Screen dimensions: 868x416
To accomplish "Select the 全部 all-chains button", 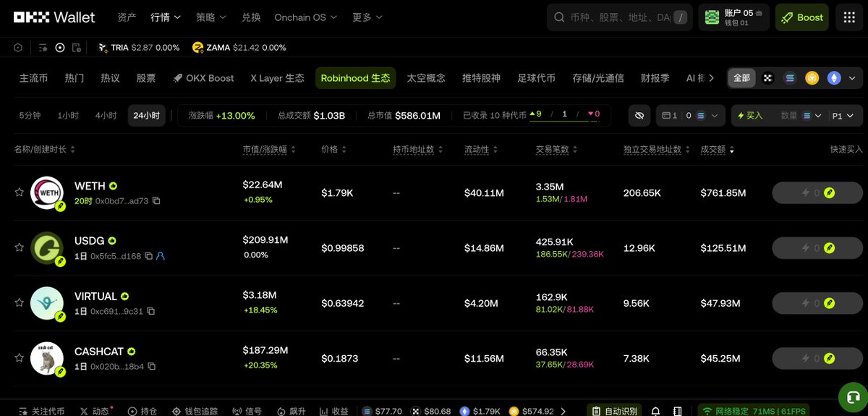I will 742,78.
